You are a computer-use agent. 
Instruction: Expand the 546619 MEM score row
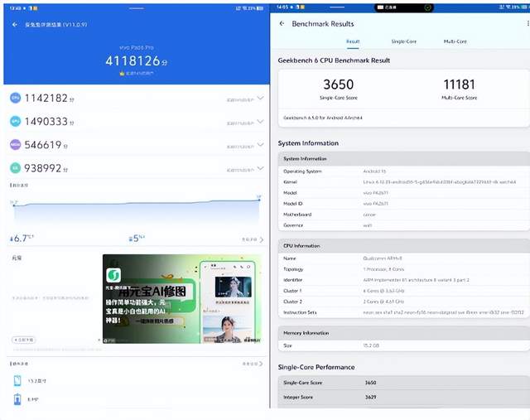(x=260, y=145)
